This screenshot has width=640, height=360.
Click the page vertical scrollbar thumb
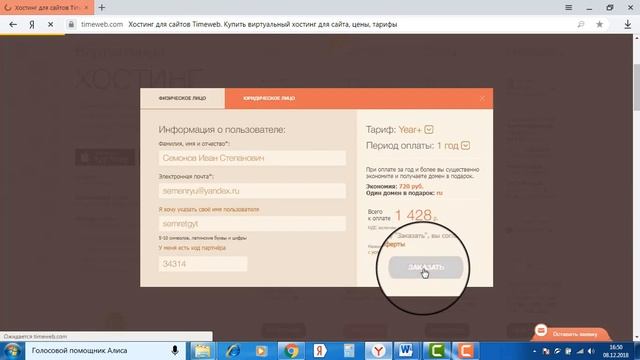pos(636,87)
